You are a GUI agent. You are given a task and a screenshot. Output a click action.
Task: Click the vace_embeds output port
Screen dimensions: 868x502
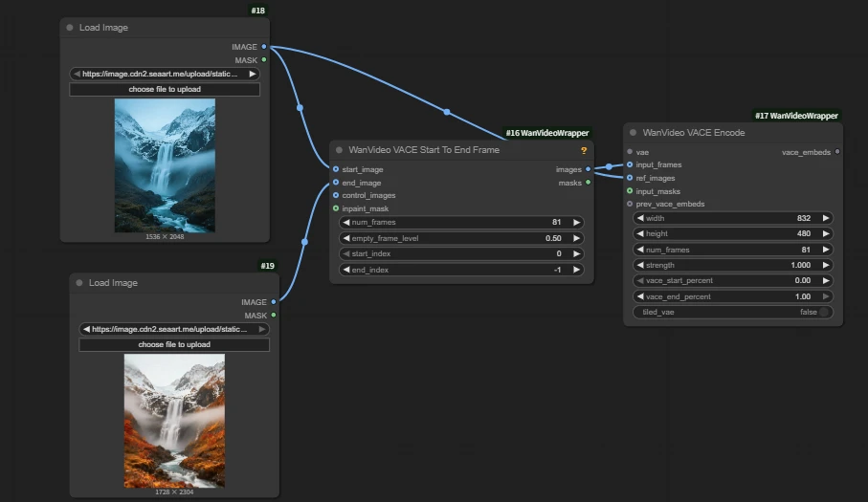tap(837, 151)
